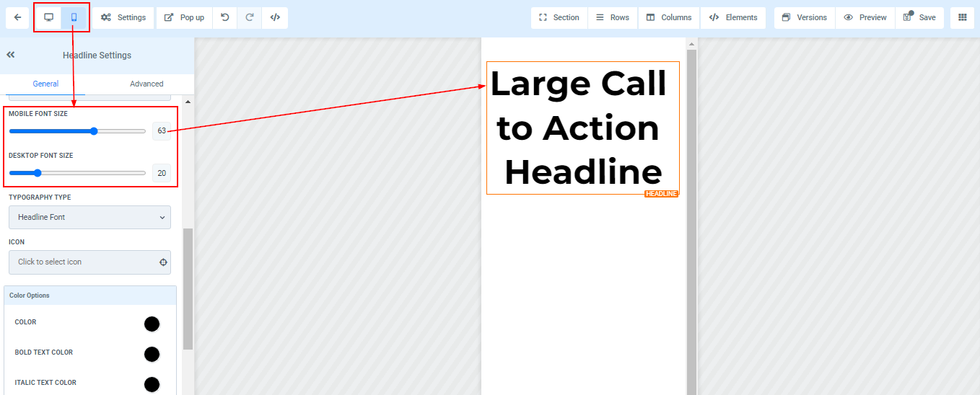
Task: Go back with the left arrow button
Action: tap(17, 17)
